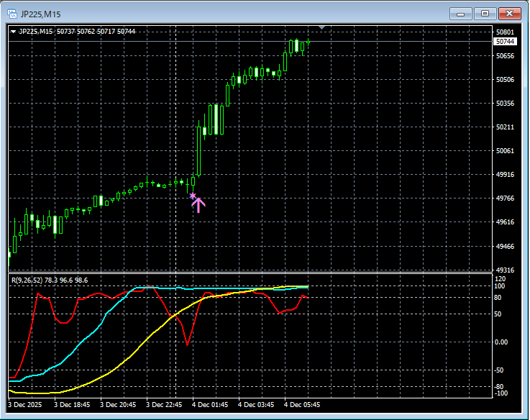Image resolution: width=530 pixels, height=420 pixels.
Task: Click the 50506 price scale label
Action: [505, 79]
